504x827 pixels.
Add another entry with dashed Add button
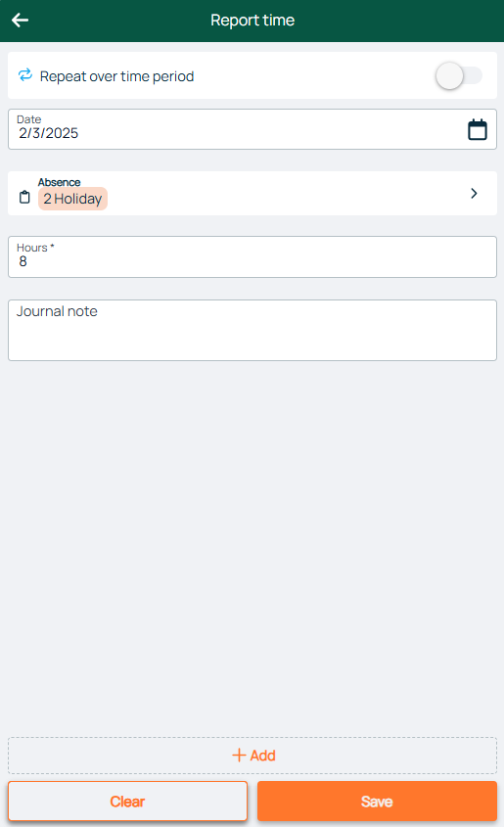252,756
